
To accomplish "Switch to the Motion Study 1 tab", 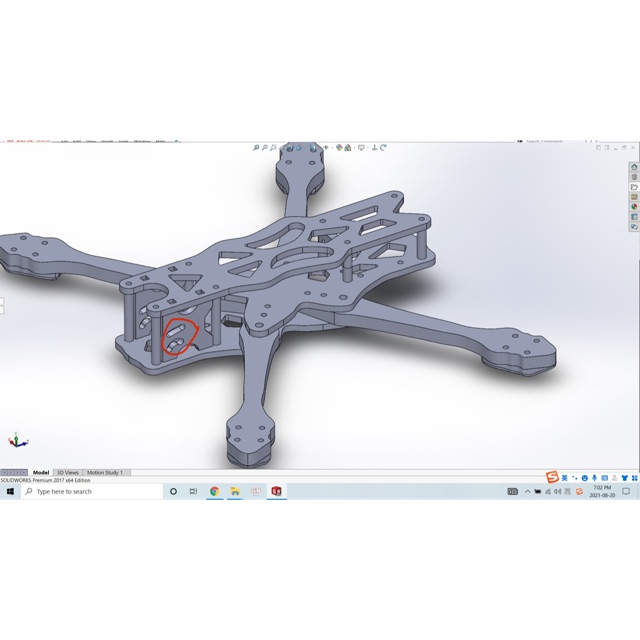I will (104, 472).
